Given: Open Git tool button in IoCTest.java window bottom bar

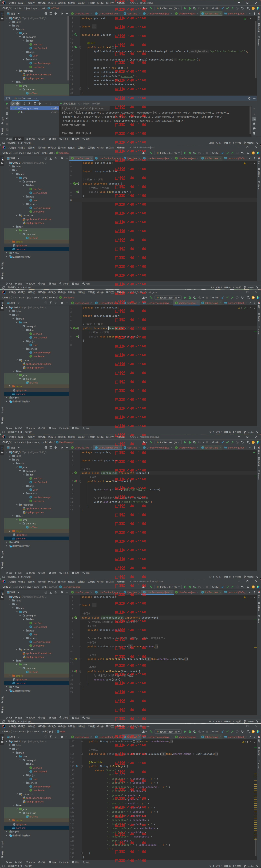Looking at the screenshot, I should click(9, 139).
